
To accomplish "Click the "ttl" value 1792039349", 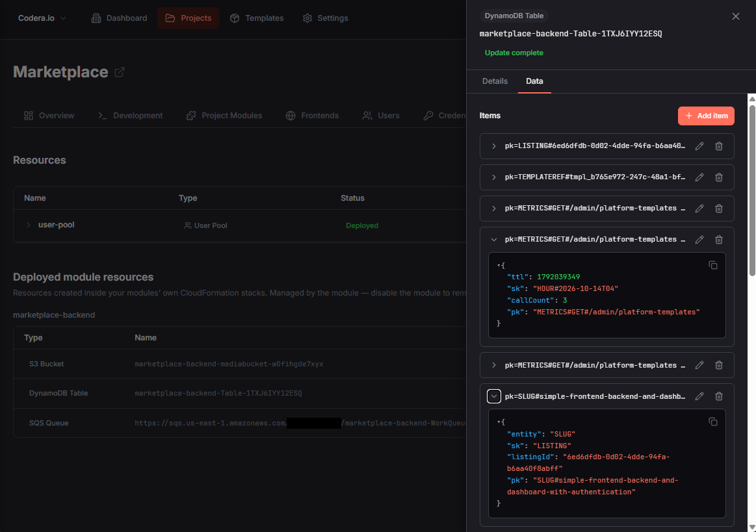I will [x=558, y=277].
